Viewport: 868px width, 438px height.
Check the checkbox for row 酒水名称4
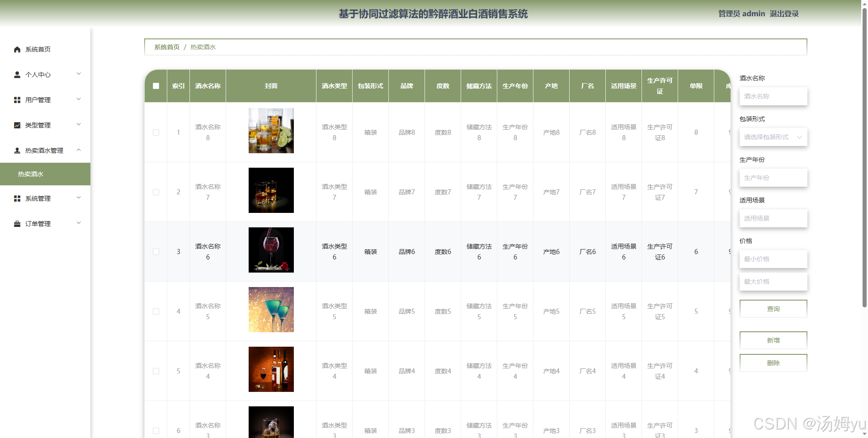click(x=156, y=371)
